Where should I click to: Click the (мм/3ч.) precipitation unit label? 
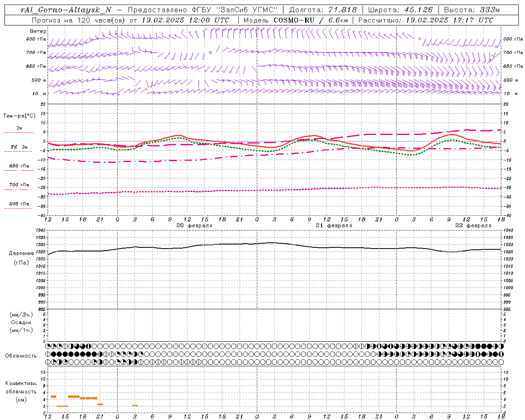point(21,315)
